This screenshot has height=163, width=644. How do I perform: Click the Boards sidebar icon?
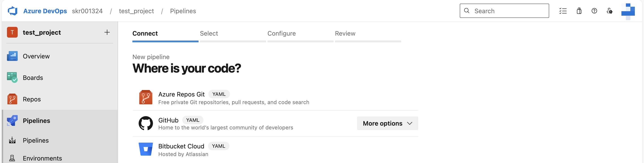coord(12,78)
